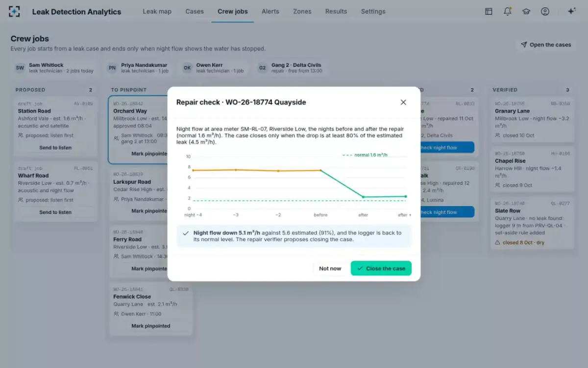Open the graduation cap learning icon
This screenshot has width=588, height=368.
[x=526, y=11]
